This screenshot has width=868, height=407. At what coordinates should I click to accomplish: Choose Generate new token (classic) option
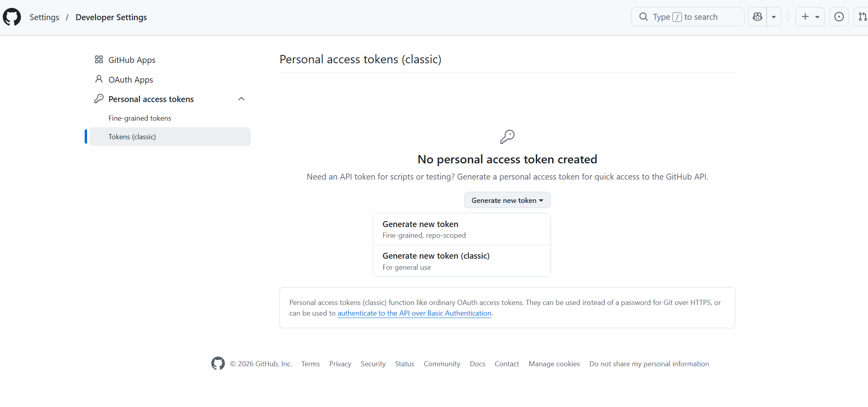(x=462, y=261)
